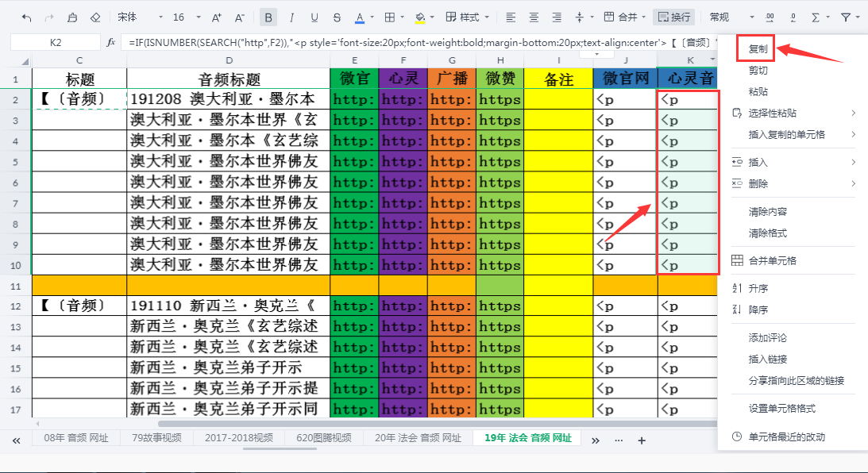Align text right
The width and height of the screenshot is (868, 473).
click(x=557, y=17)
